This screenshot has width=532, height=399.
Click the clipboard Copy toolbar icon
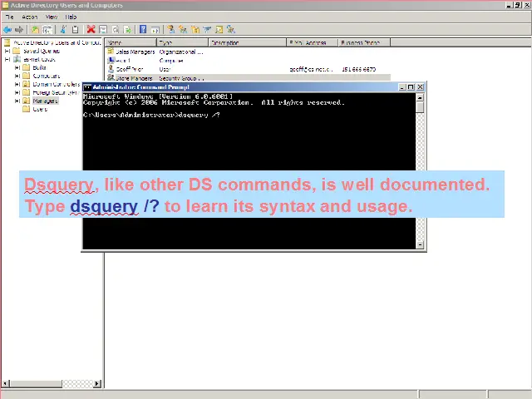76,30
